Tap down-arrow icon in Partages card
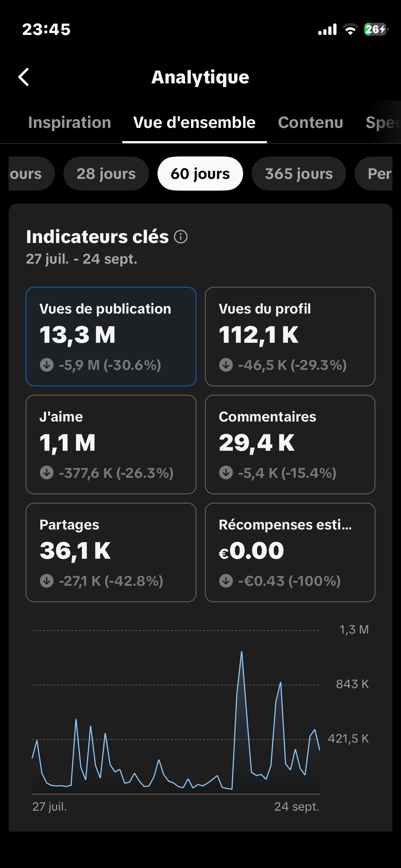The image size is (401, 868). (x=47, y=581)
